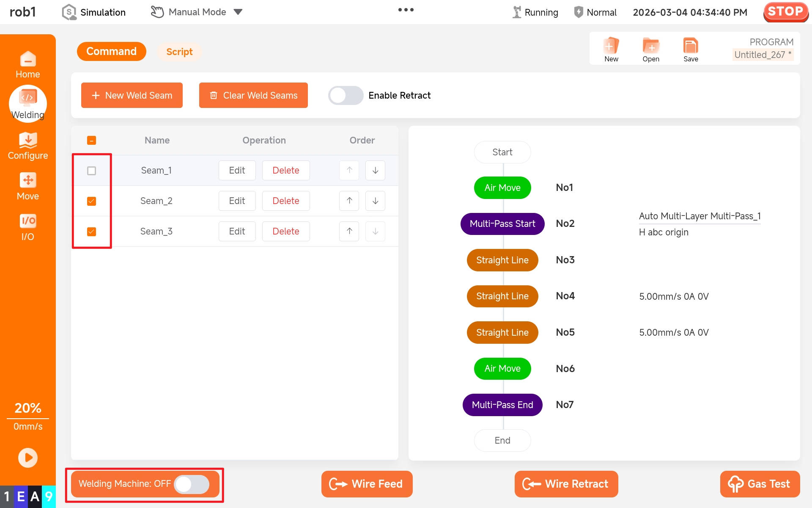The width and height of the screenshot is (812, 508).
Task: Switch to the Script tab
Action: click(x=179, y=52)
